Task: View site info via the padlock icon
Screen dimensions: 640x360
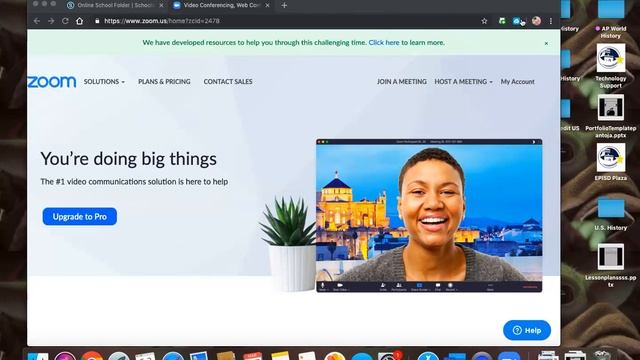Action: pos(97,21)
